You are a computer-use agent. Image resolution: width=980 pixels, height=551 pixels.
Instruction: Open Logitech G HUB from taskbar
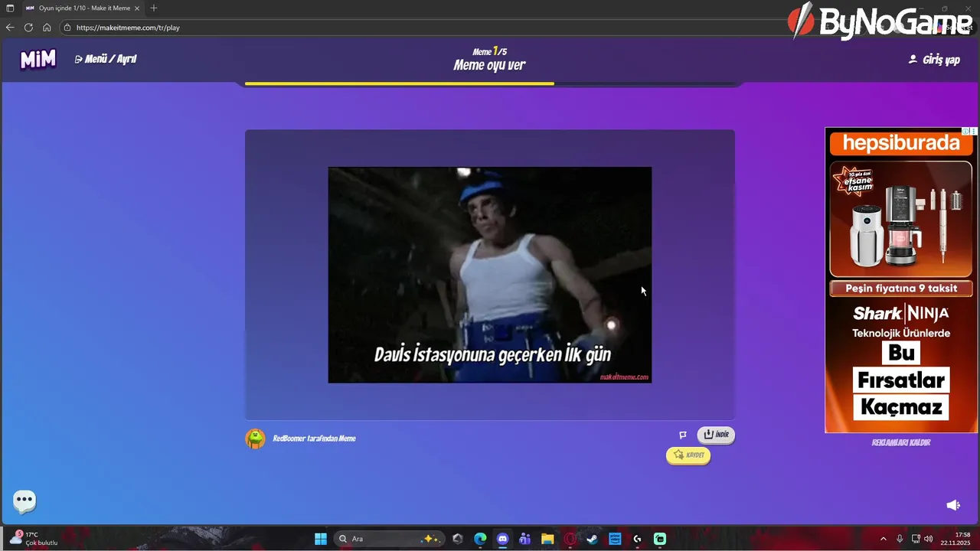[x=637, y=539]
